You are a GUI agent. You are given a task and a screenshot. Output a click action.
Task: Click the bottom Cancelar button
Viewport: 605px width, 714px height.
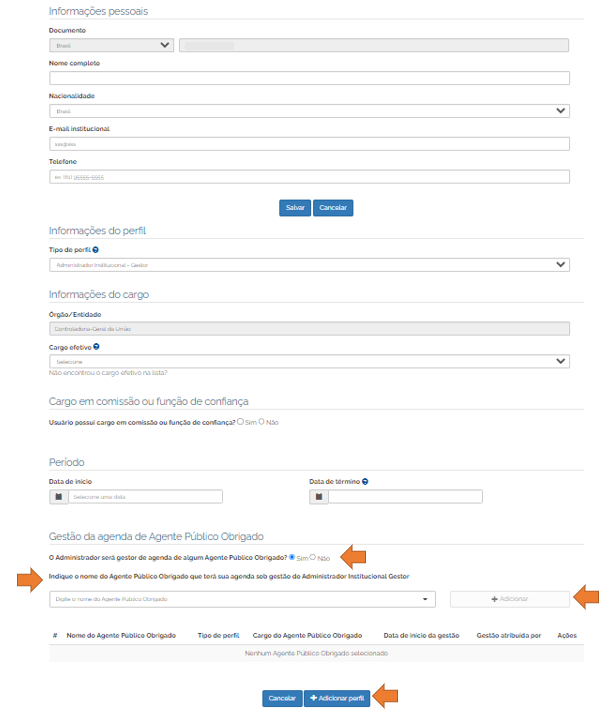click(282, 699)
